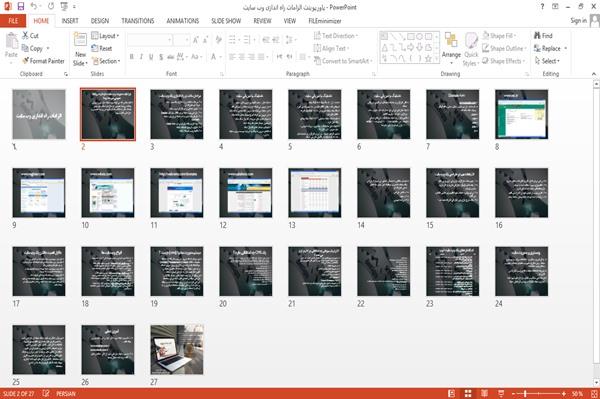The height and width of the screenshot is (399, 600).
Task: Open the Arrange tool
Action: pos(451,48)
